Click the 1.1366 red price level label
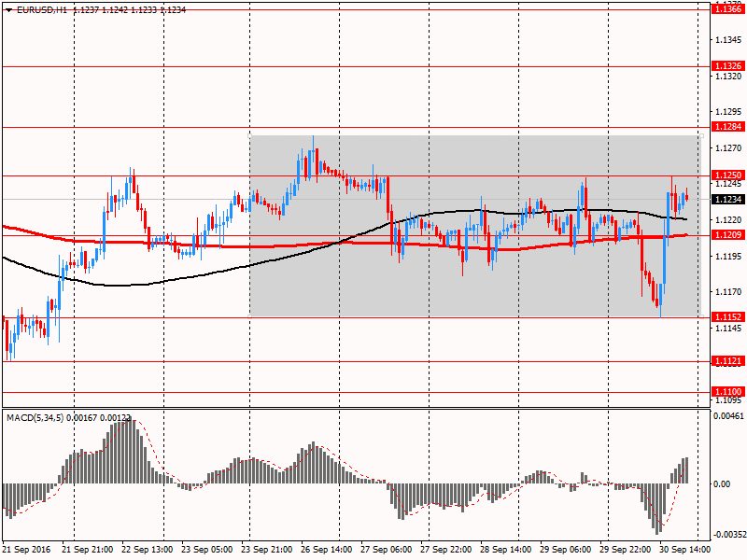This screenshot has height=560, width=747. tap(727, 8)
